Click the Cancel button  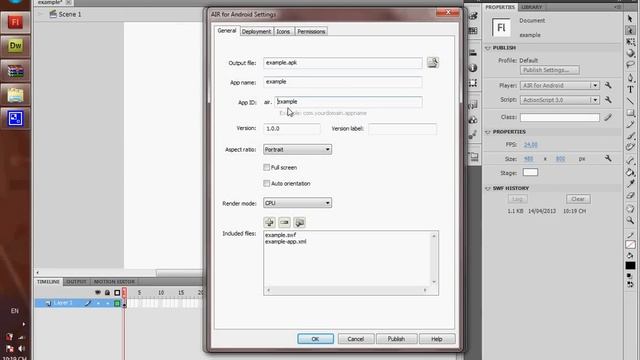[356, 339]
